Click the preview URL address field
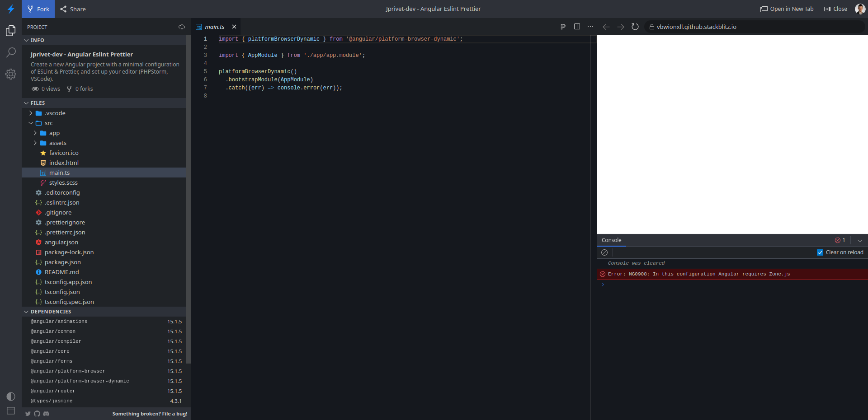Viewport: 868px width, 420px height. coord(755,27)
